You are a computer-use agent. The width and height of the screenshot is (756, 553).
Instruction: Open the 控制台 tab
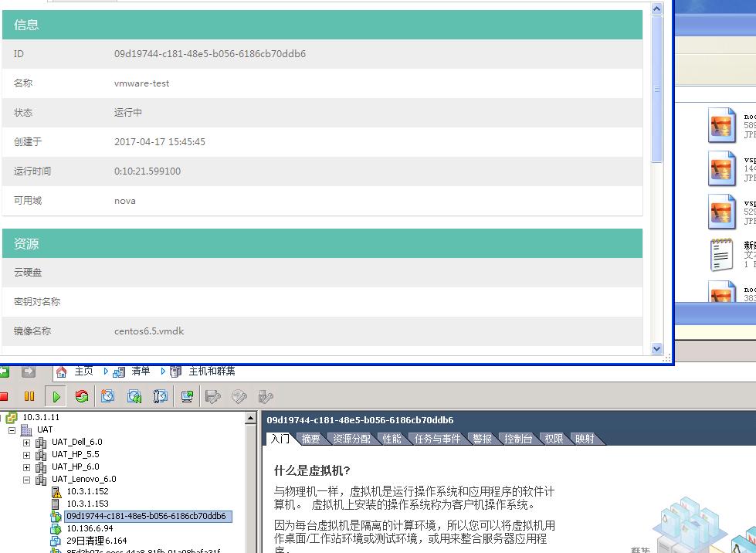pyautogui.click(x=518, y=439)
